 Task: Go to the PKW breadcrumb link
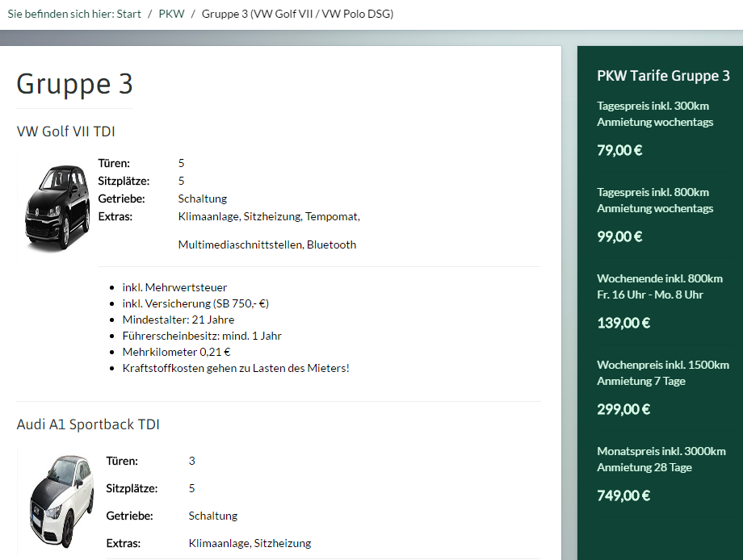(x=171, y=15)
